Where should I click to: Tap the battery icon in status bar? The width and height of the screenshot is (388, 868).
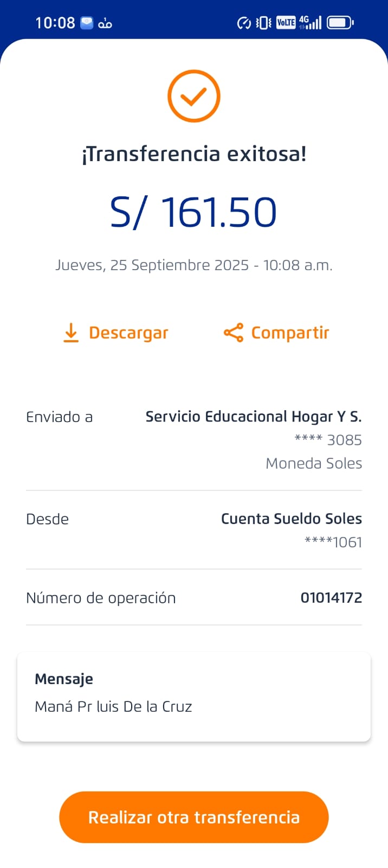click(340, 23)
